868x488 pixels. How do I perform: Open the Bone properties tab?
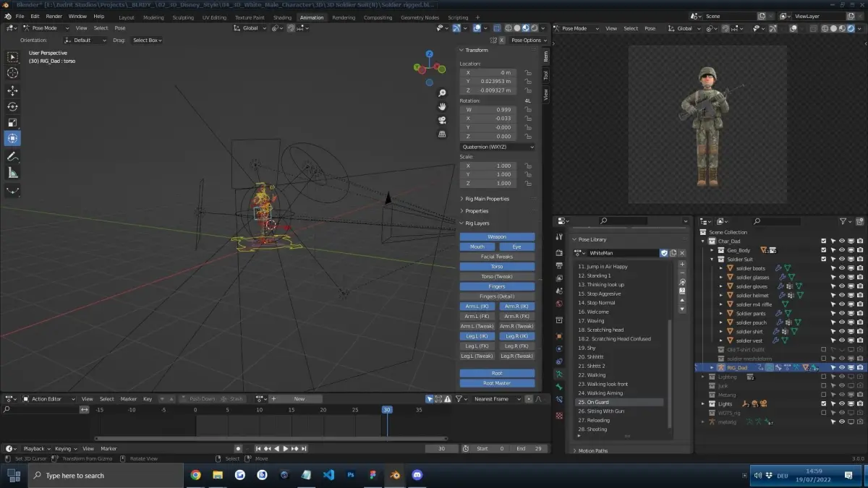tap(559, 388)
